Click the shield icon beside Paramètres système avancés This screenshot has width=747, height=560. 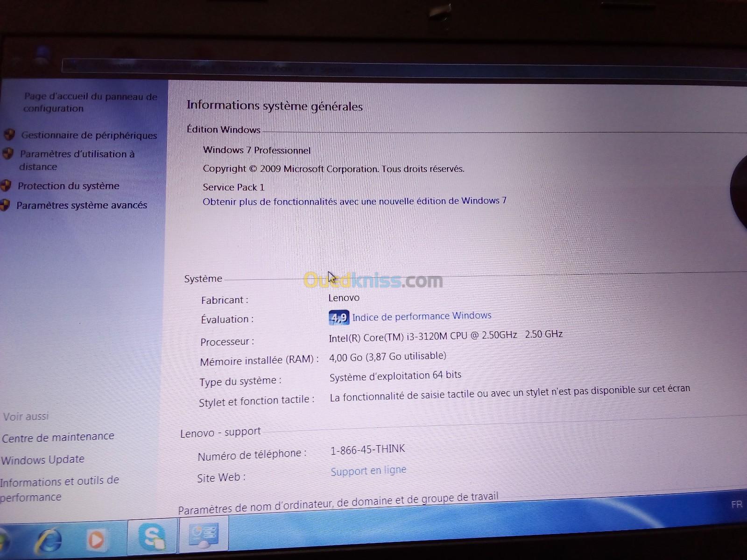point(5,205)
